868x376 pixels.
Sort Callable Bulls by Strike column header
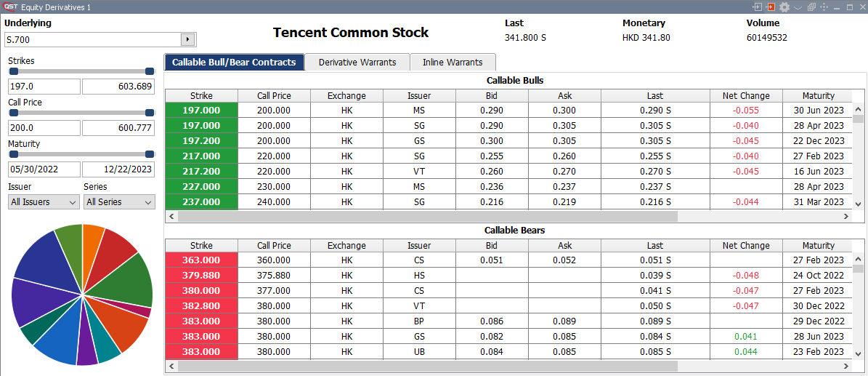point(201,95)
